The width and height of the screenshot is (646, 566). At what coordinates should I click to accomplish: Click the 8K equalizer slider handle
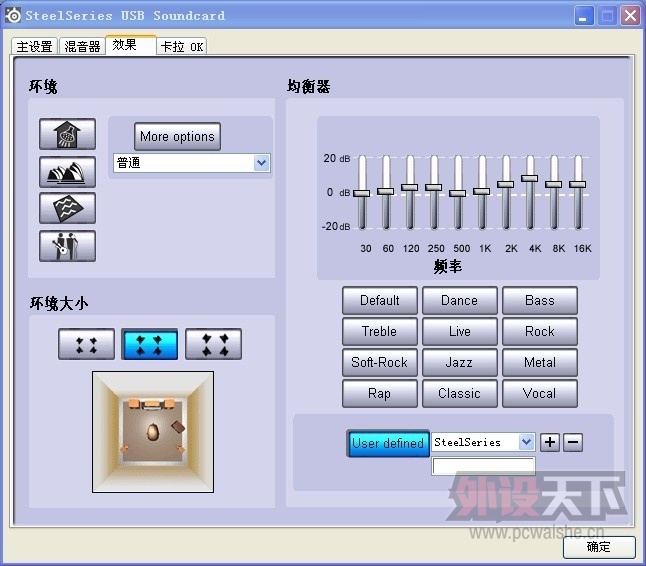(x=554, y=185)
